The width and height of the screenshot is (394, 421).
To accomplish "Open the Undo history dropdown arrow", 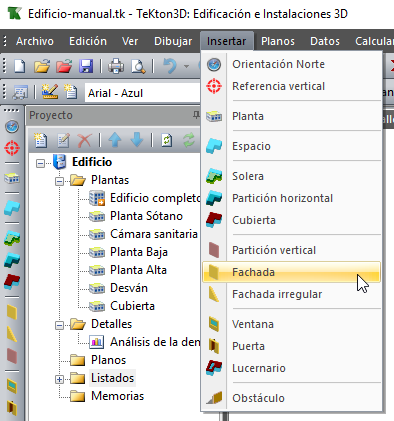I will (x=186, y=66).
